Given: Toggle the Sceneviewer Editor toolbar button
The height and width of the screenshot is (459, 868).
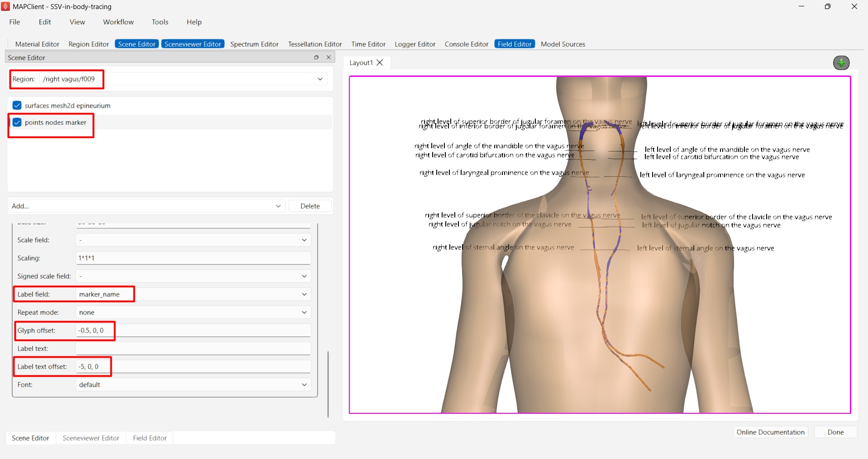Looking at the screenshot, I should (x=193, y=44).
